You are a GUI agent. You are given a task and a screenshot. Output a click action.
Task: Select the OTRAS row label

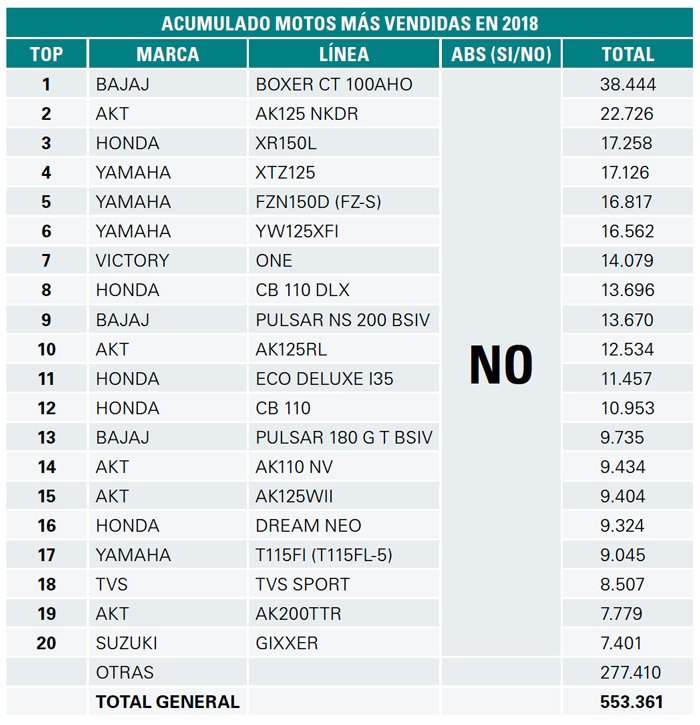pos(125,672)
